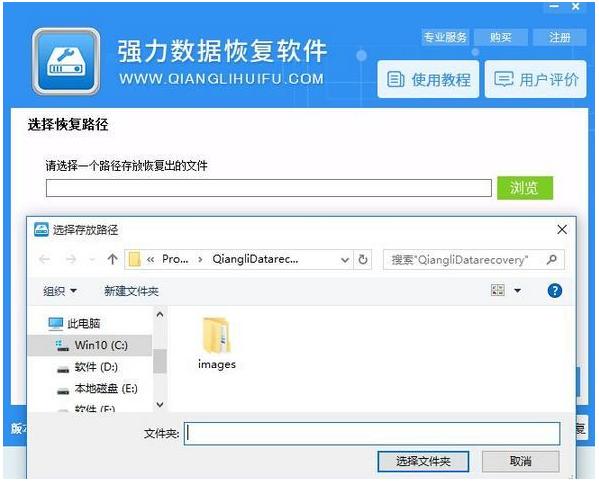Focus the recovery path input field

pyautogui.click(x=269, y=188)
